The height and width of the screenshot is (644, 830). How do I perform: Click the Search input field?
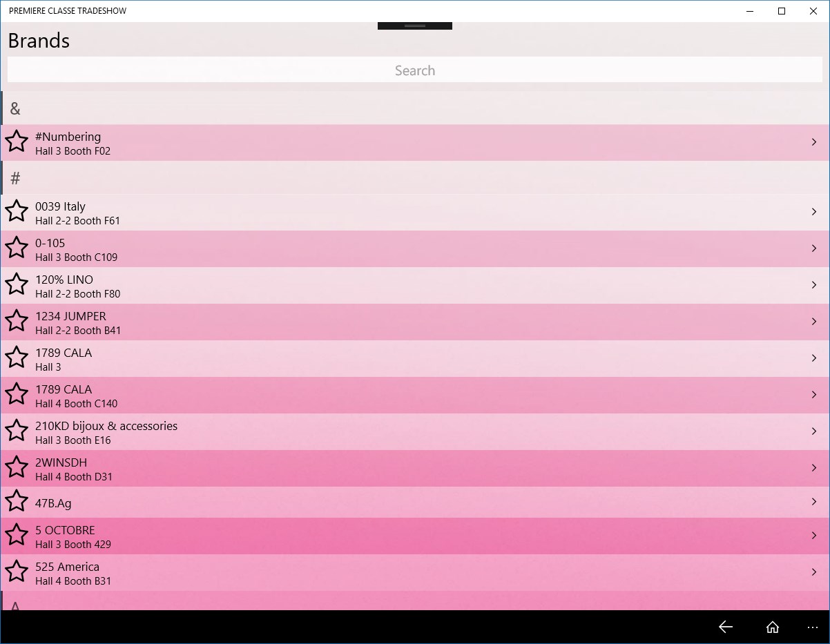pyautogui.click(x=414, y=70)
